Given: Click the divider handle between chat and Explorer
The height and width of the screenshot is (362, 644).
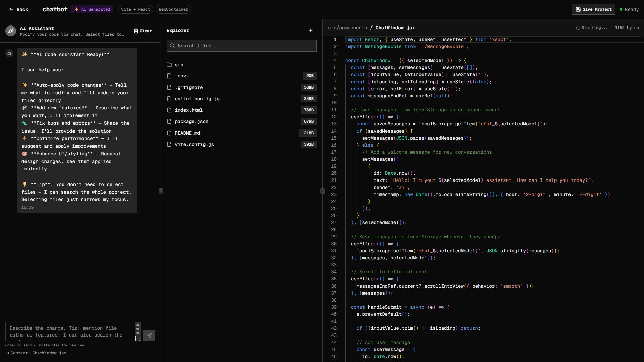Looking at the screenshot, I should [x=161, y=191].
